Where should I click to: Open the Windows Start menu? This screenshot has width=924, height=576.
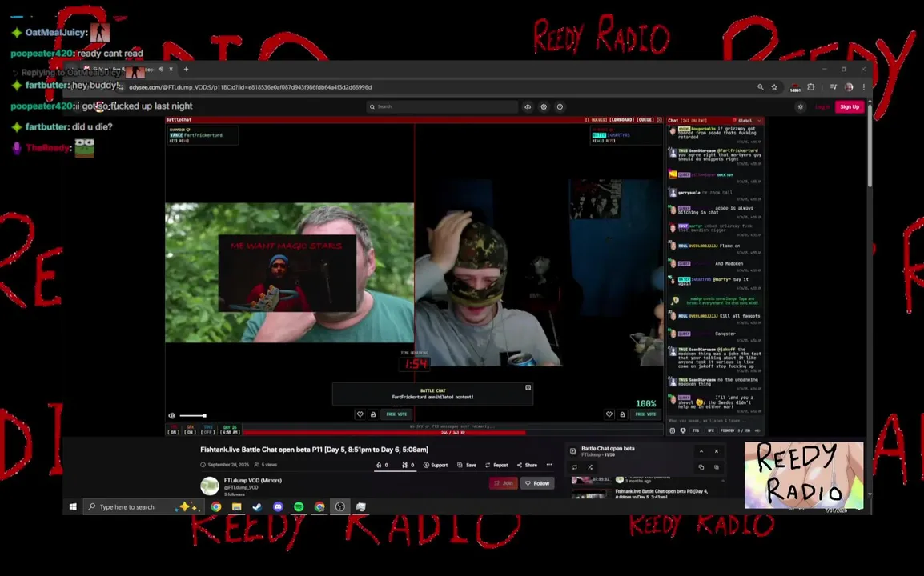(73, 506)
